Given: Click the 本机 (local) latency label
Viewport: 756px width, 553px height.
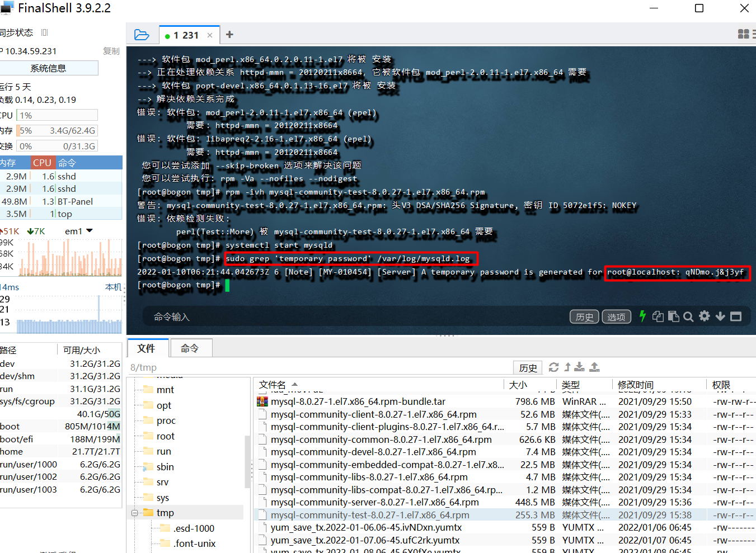Looking at the screenshot, I should [x=113, y=287].
